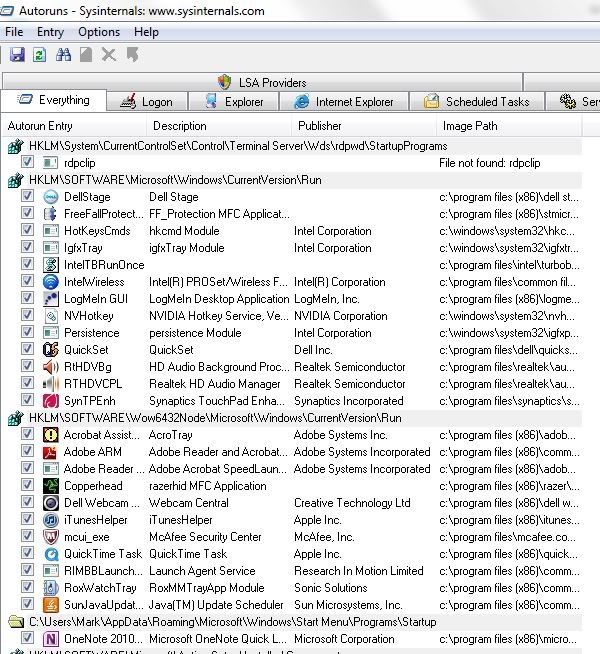Switch to the LSA Providers tab
Image resolution: width=600 pixels, height=654 pixels.
(x=263, y=82)
